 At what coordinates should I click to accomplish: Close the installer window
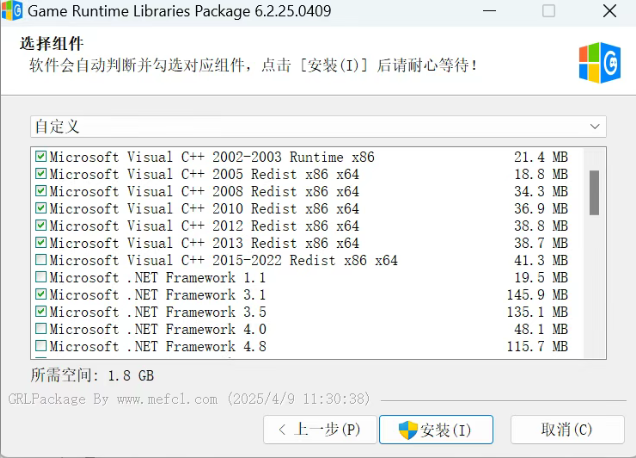point(610,11)
